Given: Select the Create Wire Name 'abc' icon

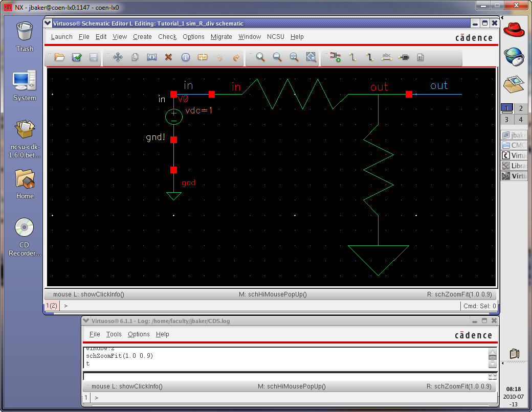Looking at the screenshot, I should click(x=387, y=57).
